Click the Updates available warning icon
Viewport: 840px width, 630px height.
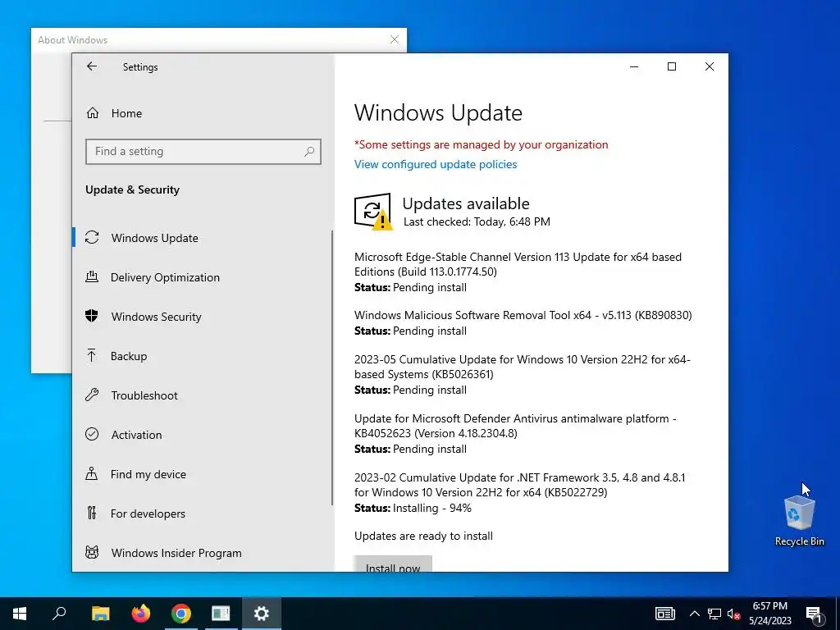(x=373, y=212)
